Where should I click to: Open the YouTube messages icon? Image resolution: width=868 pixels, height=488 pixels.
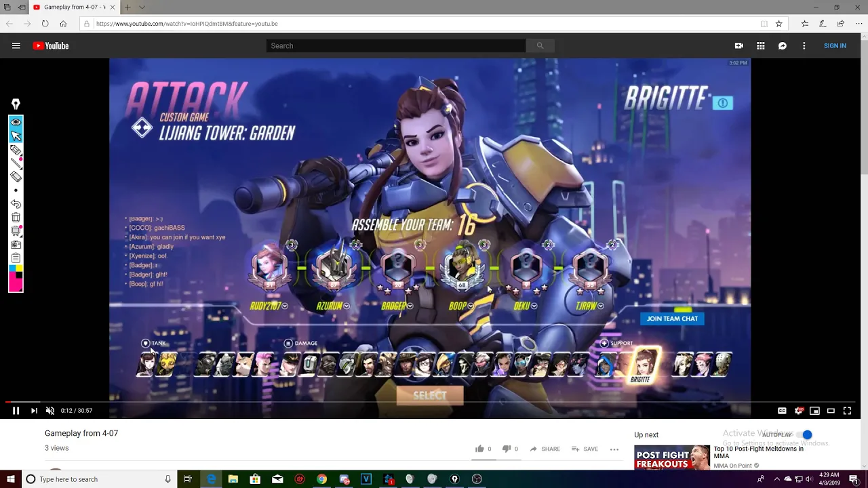click(783, 46)
